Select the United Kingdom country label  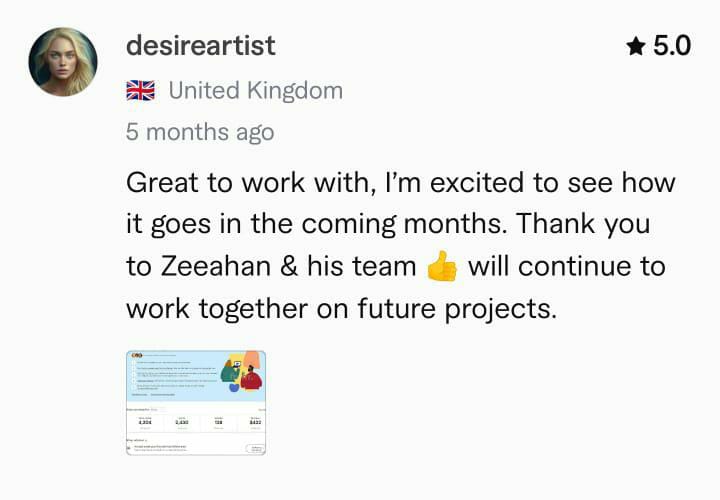coord(255,90)
